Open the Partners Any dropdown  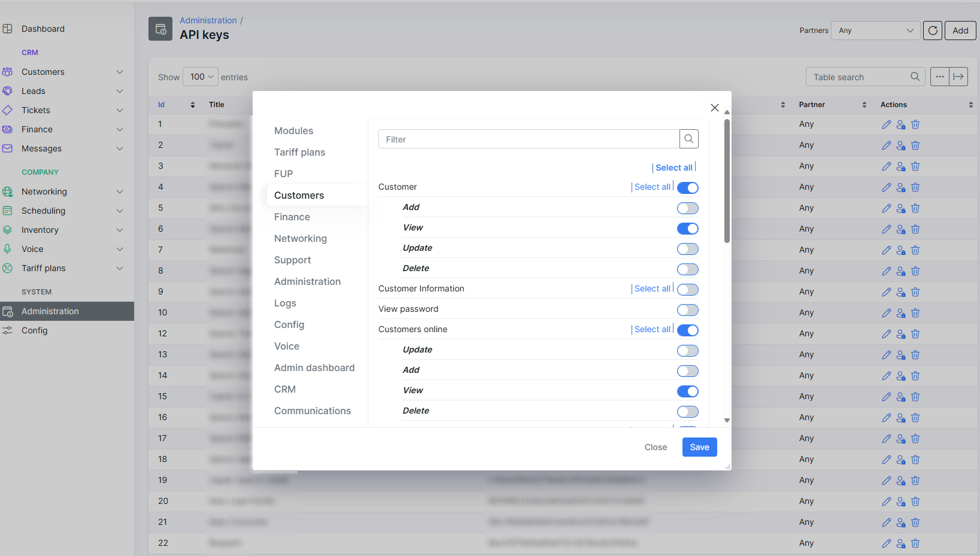click(876, 31)
